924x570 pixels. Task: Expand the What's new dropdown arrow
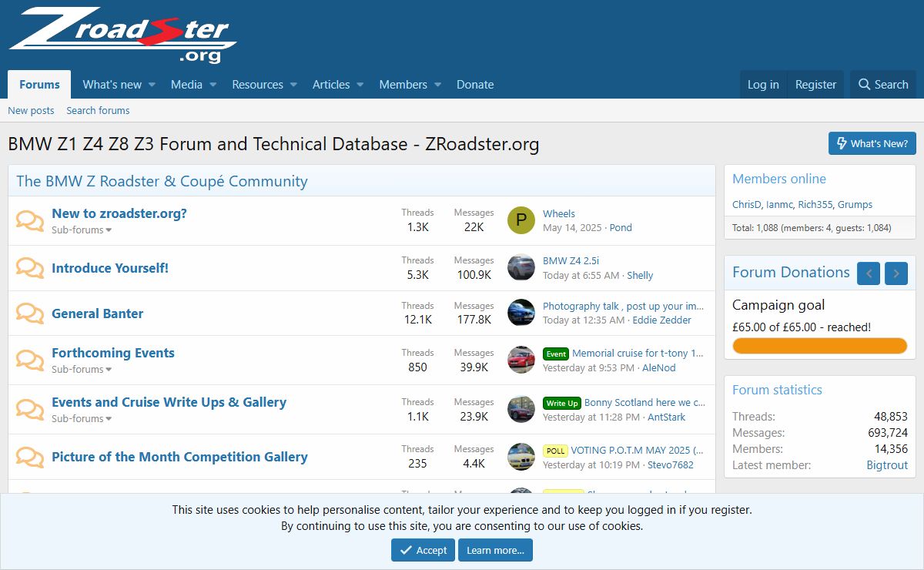tap(152, 85)
